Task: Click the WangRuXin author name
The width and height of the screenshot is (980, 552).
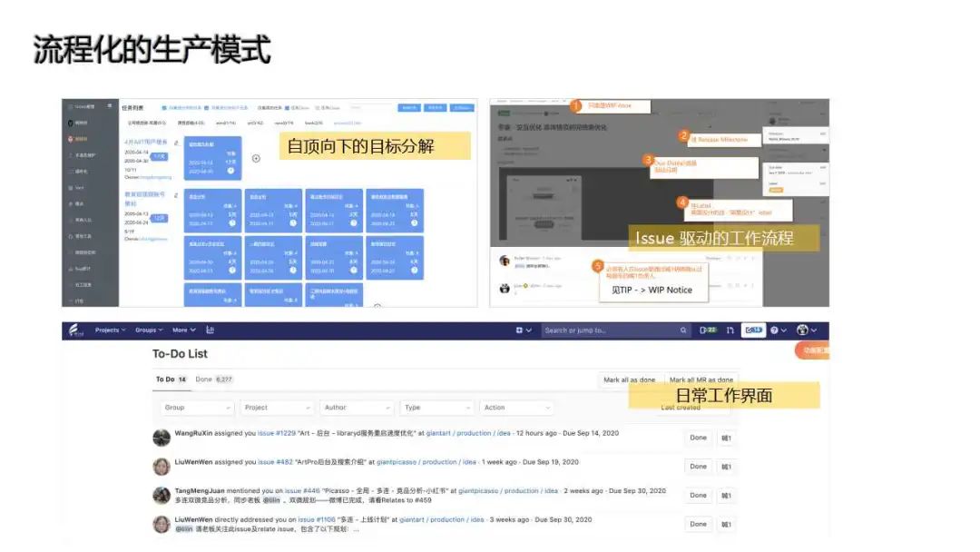Action: pos(193,432)
